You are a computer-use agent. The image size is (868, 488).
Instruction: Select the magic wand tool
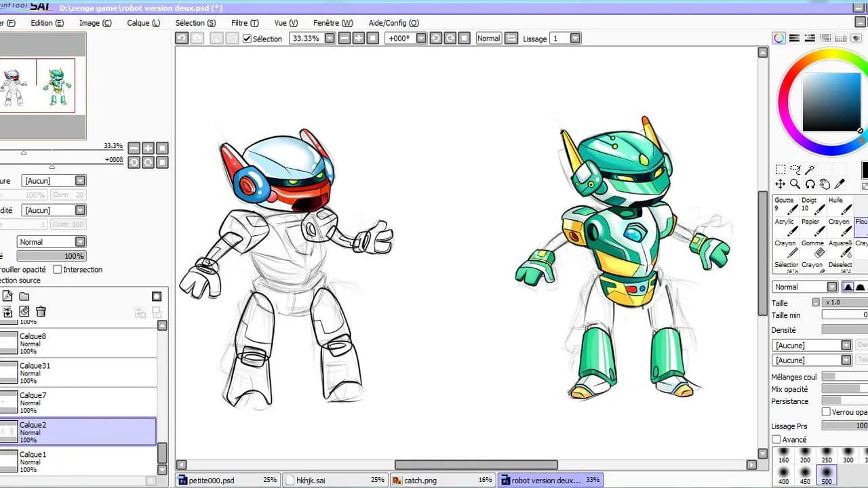coord(810,169)
